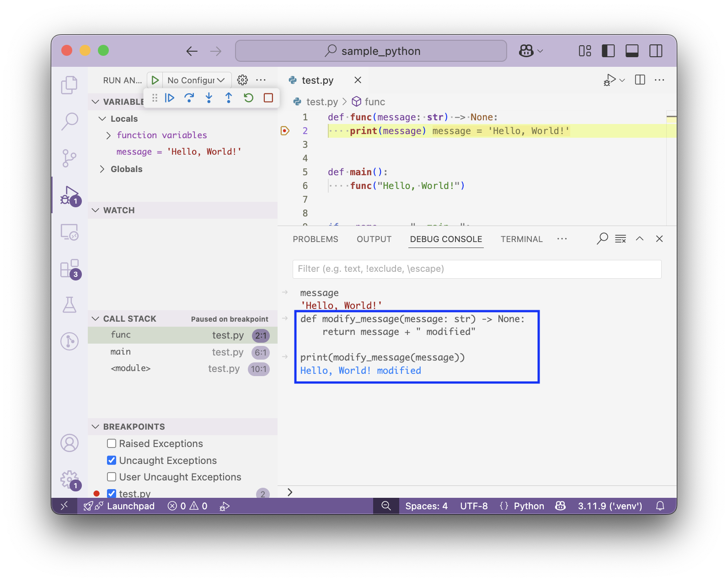Screen dimensions: 728x582
Task: Open the Run and Debug view icon
Action: (x=70, y=195)
